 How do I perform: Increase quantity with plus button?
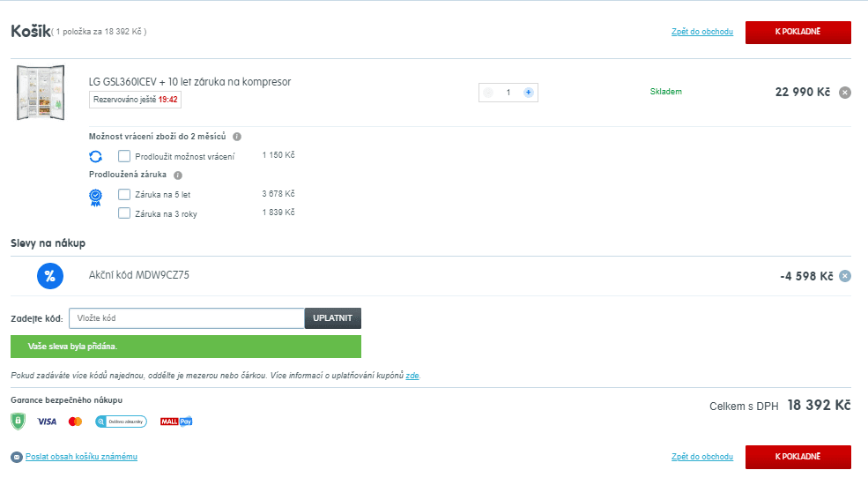click(x=528, y=93)
